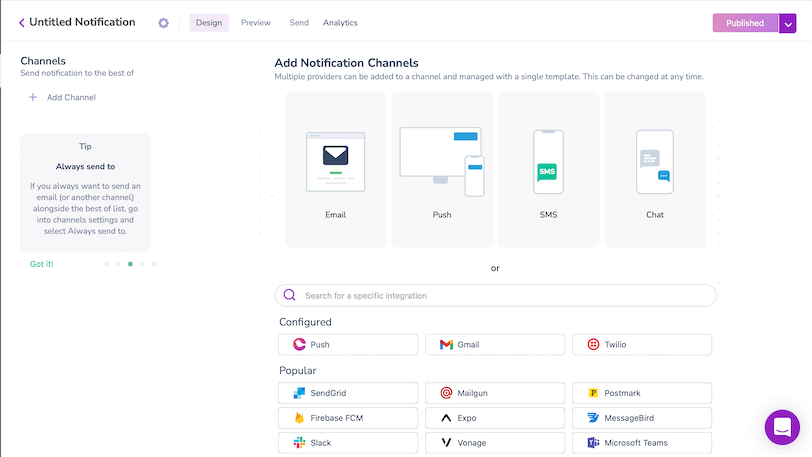812x457 pixels.
Task: Open notification settings gear icon
Action: tap(164, 23)
